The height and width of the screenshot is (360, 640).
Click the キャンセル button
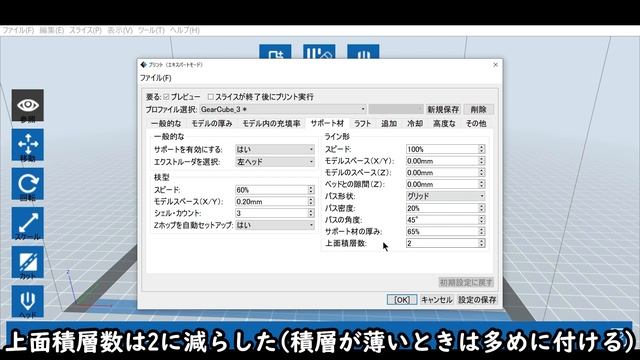437,300
